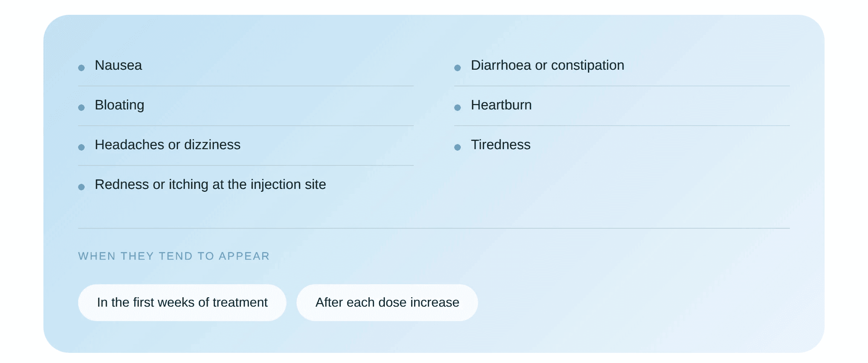The width and height of the screenshot is (868, 363).
Task: Click the Tiredness list item
Action: coord(501,145)
